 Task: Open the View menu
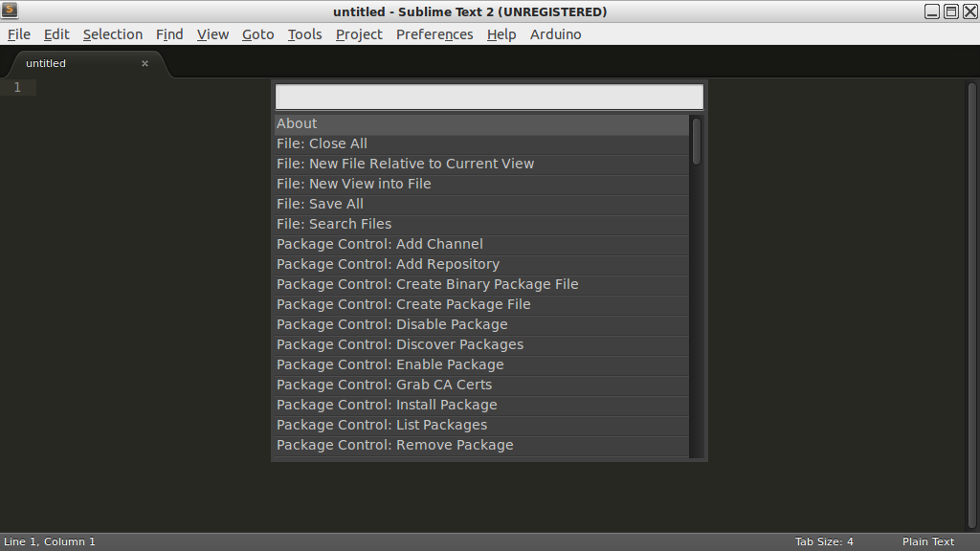pyautogui.click(x=212, y=34)
